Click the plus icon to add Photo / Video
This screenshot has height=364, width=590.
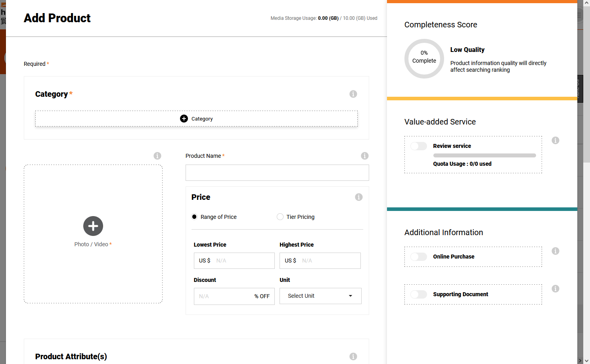click(93, 226)
